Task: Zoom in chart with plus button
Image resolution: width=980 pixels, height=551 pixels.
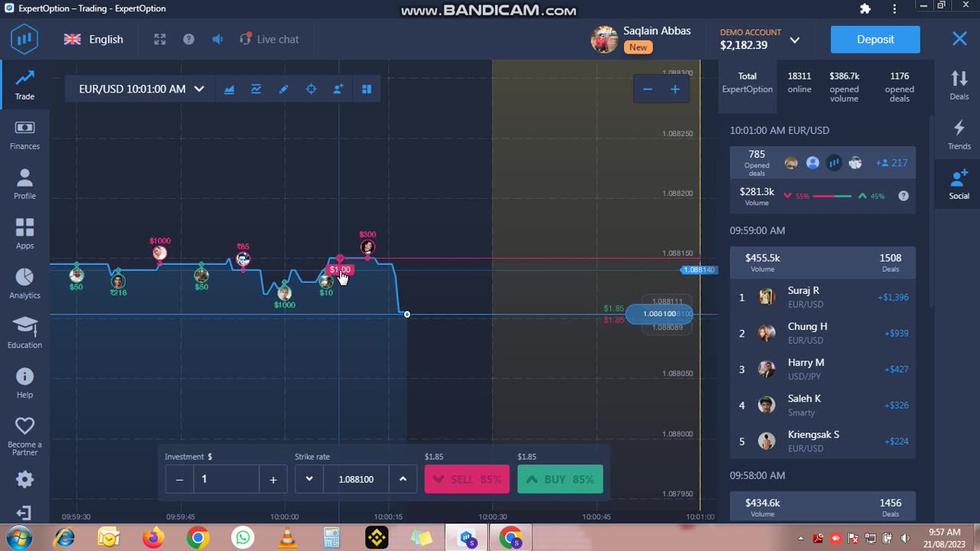Action: 675,90
